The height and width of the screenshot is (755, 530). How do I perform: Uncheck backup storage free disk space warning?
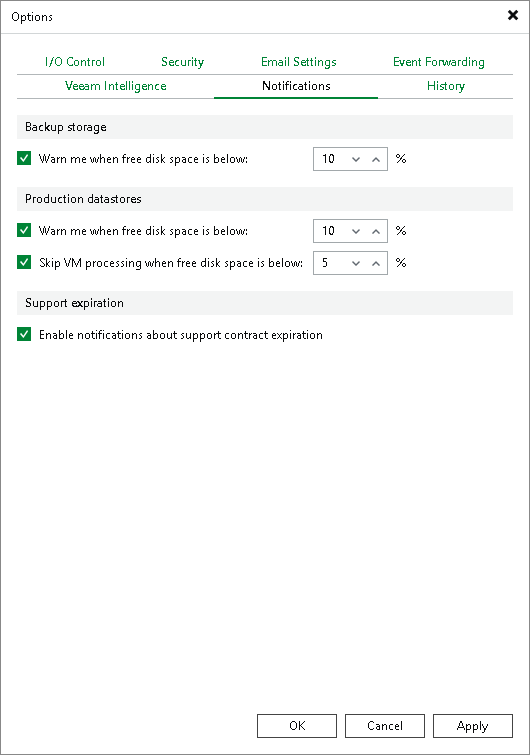click(24, 158)
